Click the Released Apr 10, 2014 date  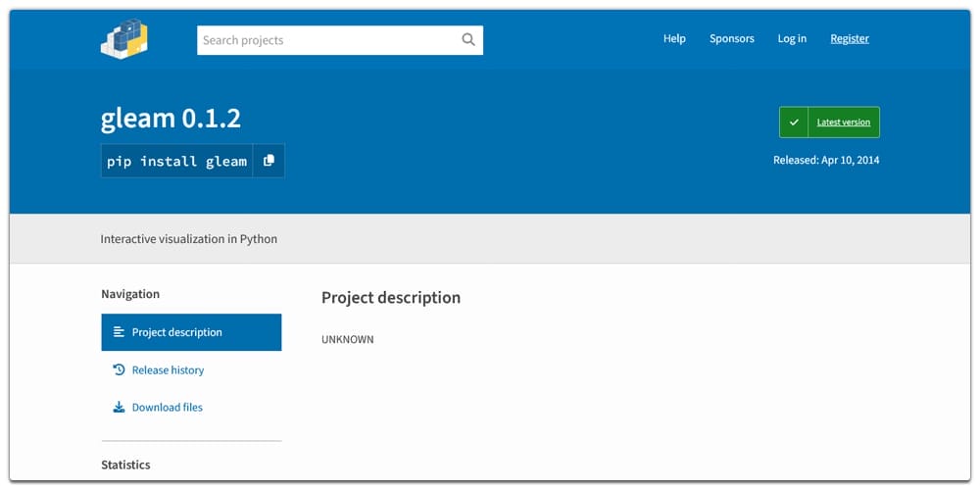pyautogui.click(x=826, y=160)
